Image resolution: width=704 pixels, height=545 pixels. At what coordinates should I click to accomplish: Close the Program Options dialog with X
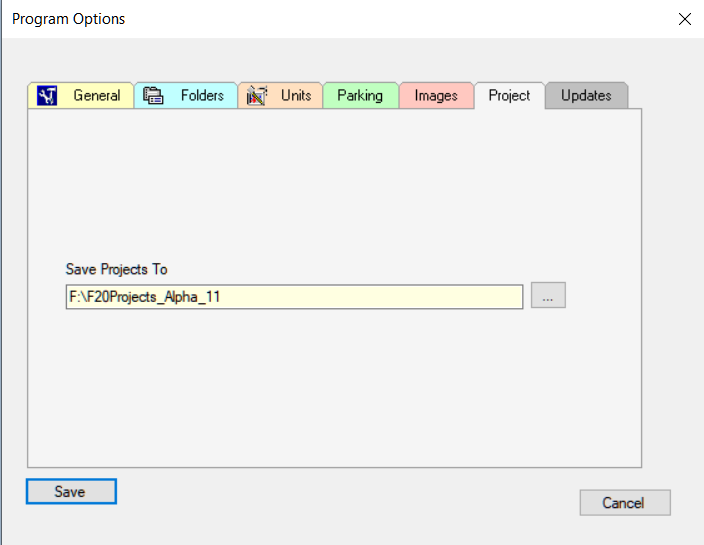[x=685, y=19]
